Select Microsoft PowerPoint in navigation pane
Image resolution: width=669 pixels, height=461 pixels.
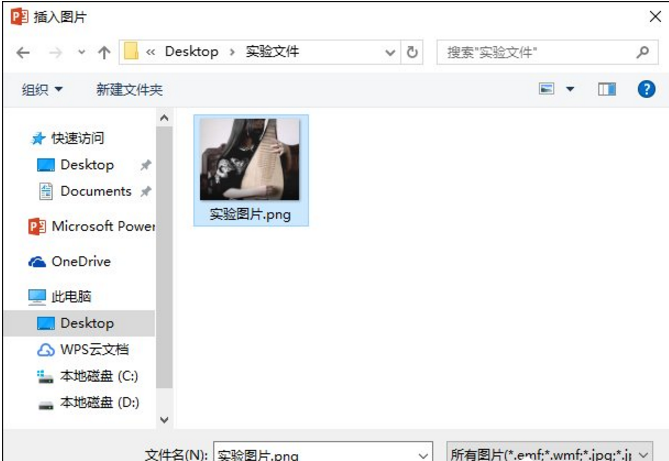tap(103, 226)
